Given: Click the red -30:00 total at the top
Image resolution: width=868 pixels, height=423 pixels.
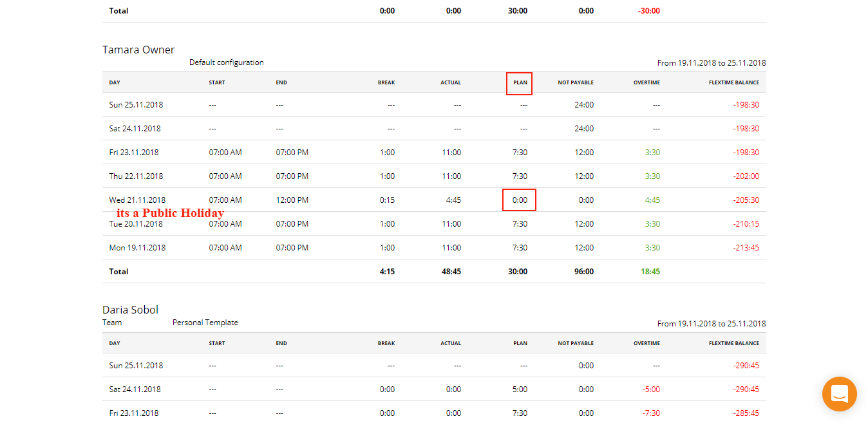Looking at the screenshot, I should pos(649,11).
